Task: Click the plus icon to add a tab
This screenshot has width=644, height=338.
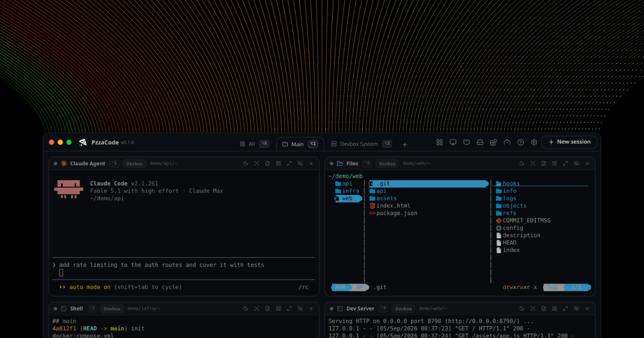Action: 405,144
